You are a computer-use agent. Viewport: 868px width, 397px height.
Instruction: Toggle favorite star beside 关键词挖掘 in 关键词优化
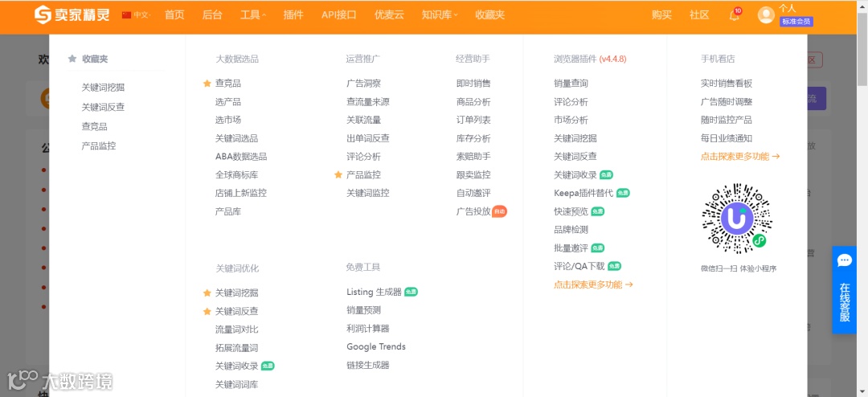207,293
